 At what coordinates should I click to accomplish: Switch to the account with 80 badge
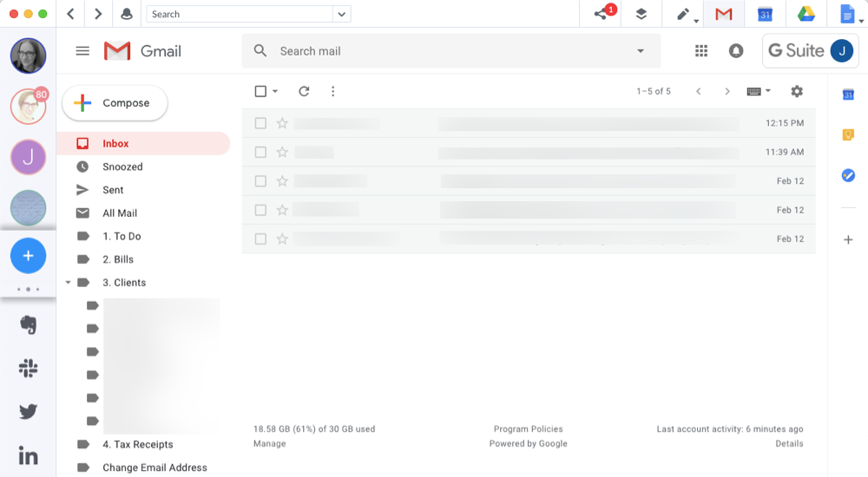tap(29, 107)
